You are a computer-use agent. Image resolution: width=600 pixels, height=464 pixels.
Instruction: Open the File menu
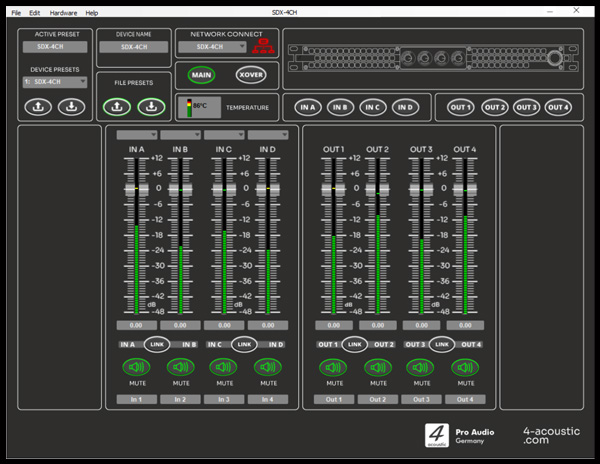[16, 13]
